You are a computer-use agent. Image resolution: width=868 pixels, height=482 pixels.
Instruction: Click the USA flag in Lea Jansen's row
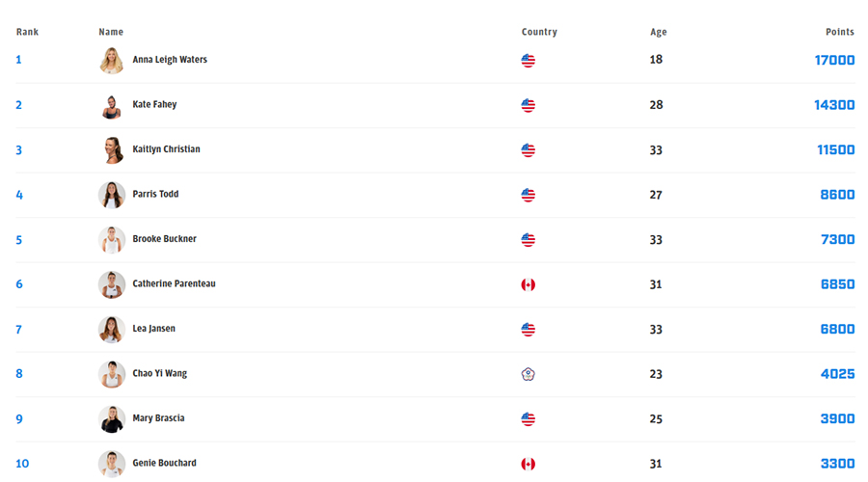tap(528, 330)
